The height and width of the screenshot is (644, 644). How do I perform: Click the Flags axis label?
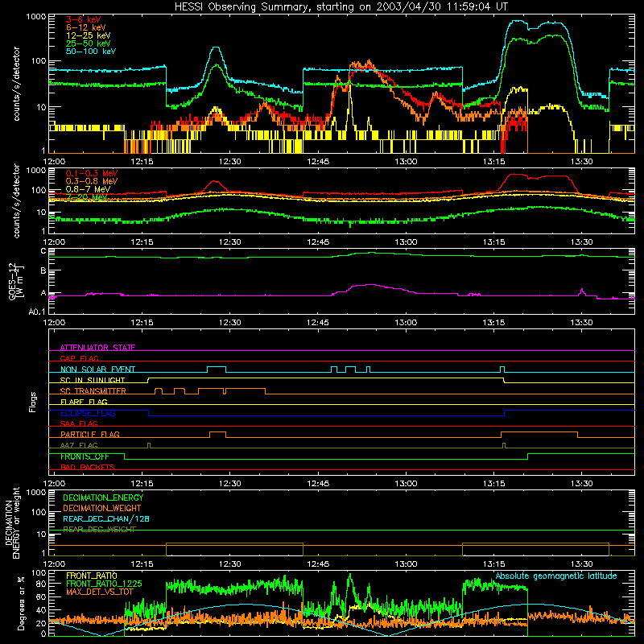pos(33,402)
